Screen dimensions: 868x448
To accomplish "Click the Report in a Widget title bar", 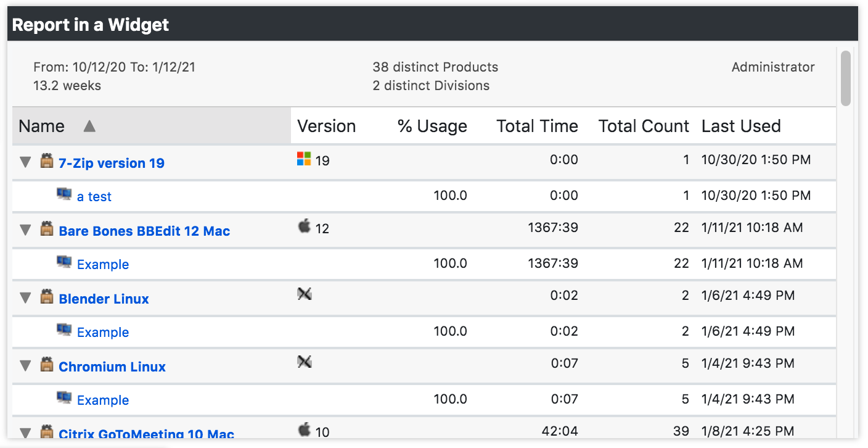I will pos(433,24).
